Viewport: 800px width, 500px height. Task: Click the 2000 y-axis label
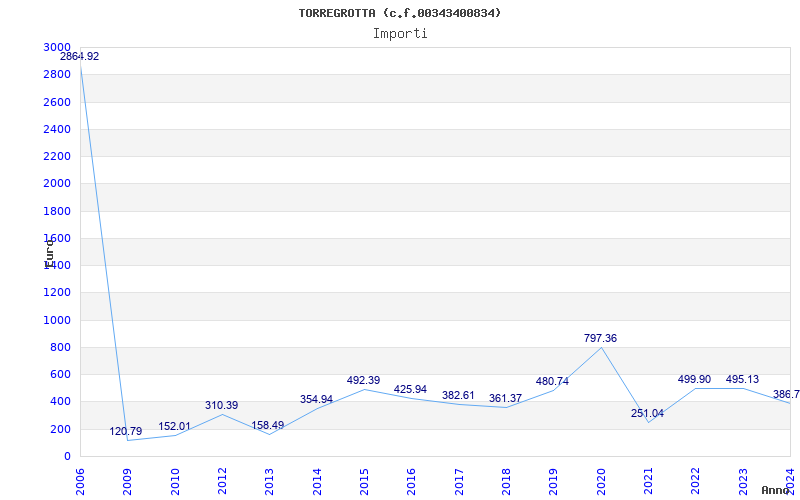[57, 183]
